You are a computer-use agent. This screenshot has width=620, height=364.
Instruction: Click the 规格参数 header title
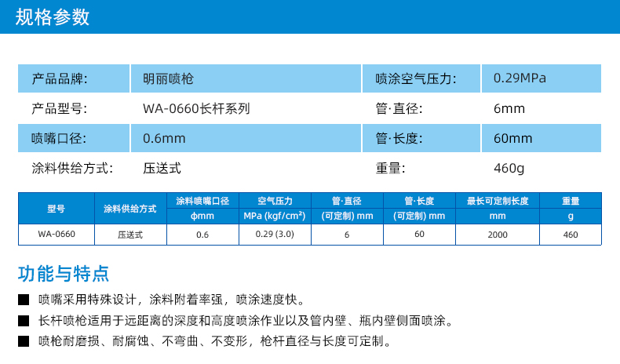point(53,17)
